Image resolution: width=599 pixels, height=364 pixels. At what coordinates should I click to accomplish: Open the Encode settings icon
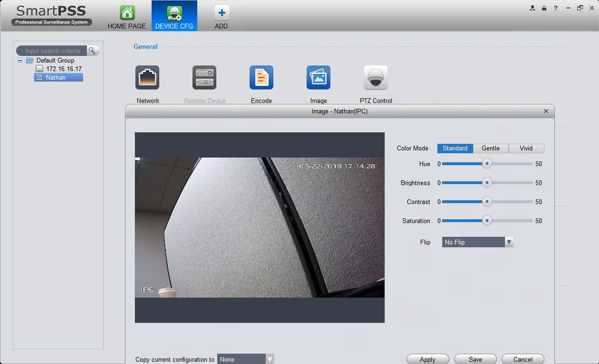pos(261,78)
